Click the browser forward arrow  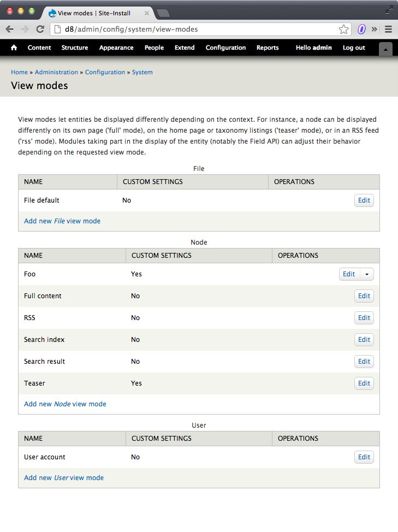[25, 29]
